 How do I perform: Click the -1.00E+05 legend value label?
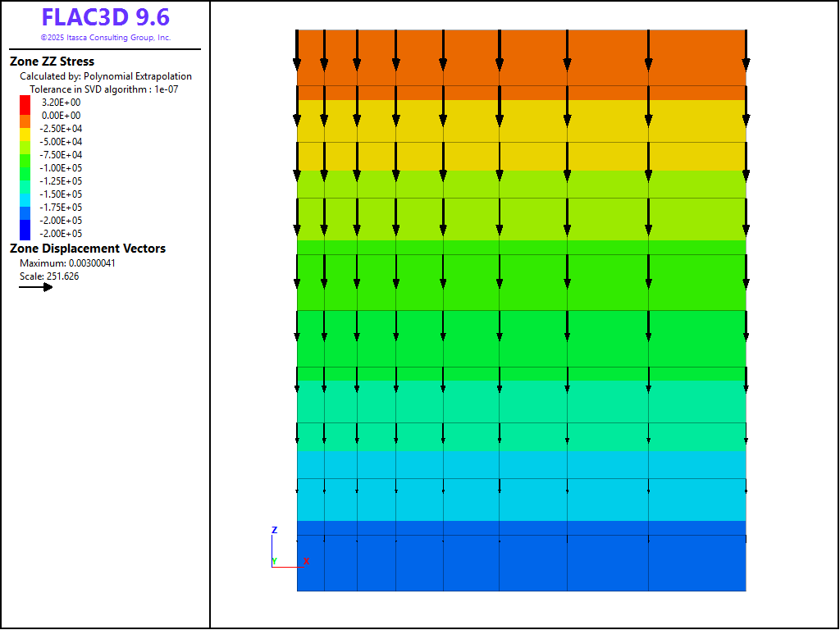62,168
